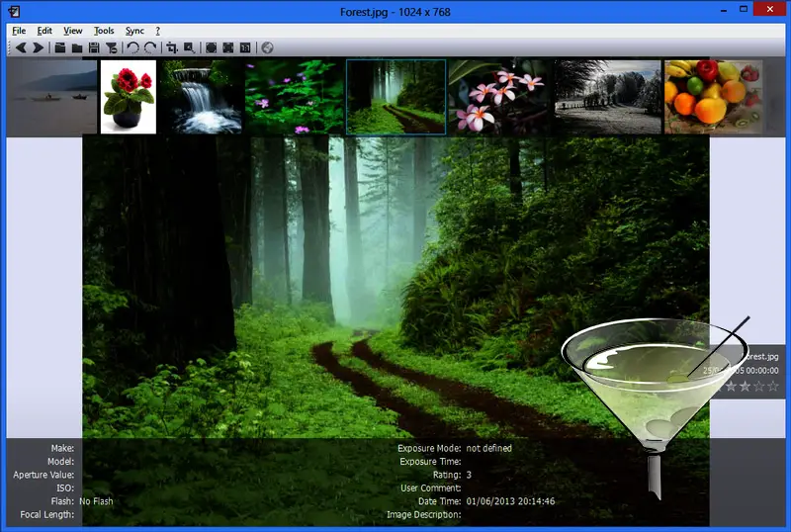
Task: Switch to fullscreen view icon
Action: pyautogui.click(x=227, y=47)
